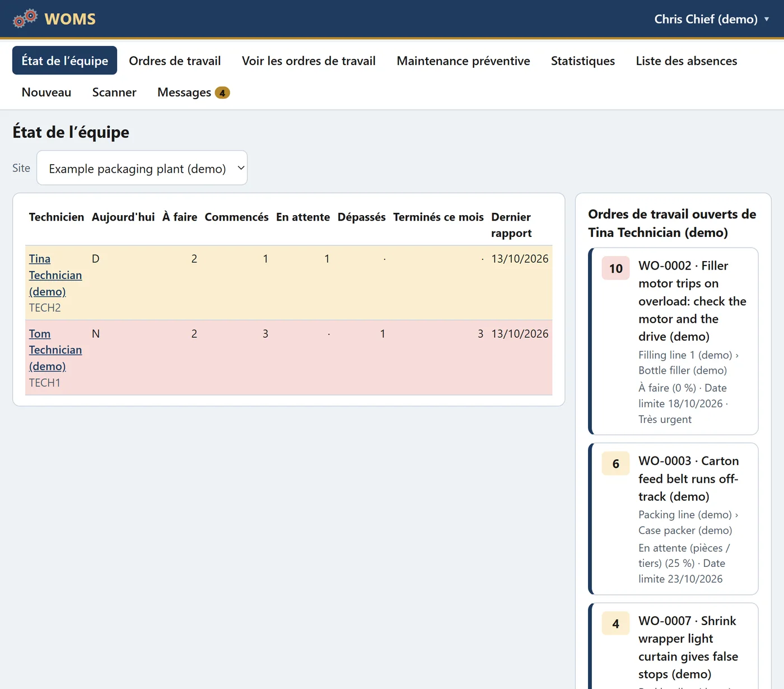Open Liste des absences tab
The width and height of the screenshot is (784, 689).
coord(687,60)
